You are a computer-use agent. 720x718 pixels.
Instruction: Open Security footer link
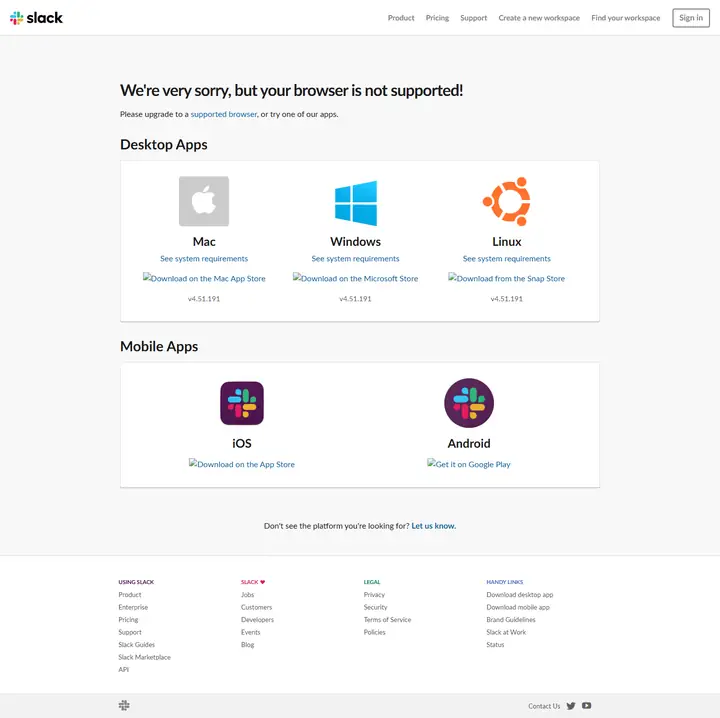[376, 607]
